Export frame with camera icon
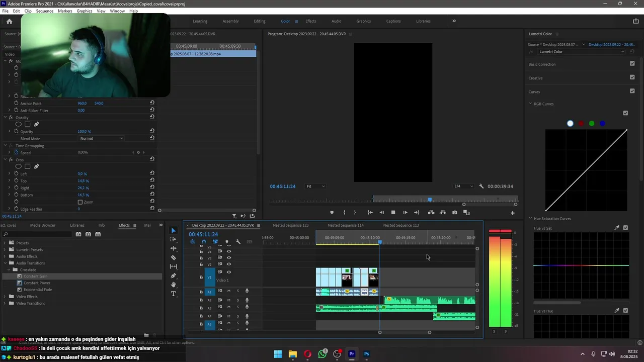644x362 pixels. 455,213
